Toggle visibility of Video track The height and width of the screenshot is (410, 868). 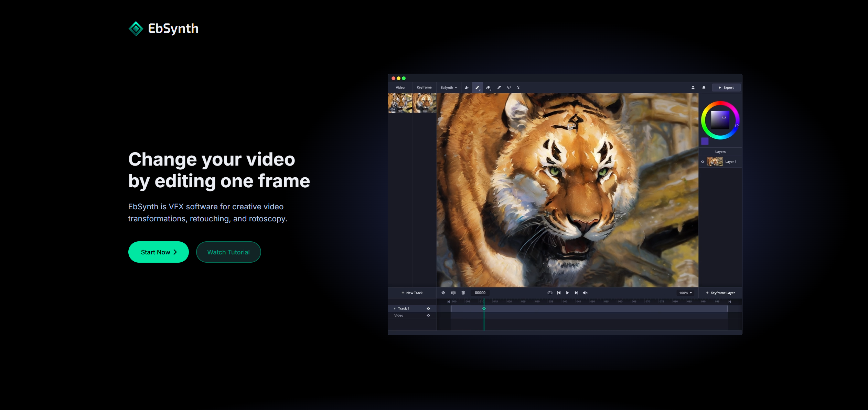(x=428, y=316)
